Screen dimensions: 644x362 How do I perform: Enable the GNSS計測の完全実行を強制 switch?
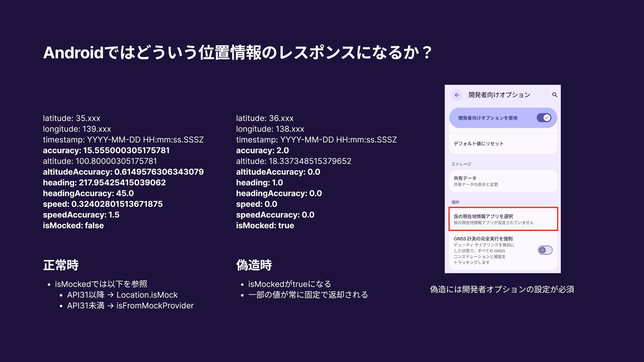click(545, 250)
